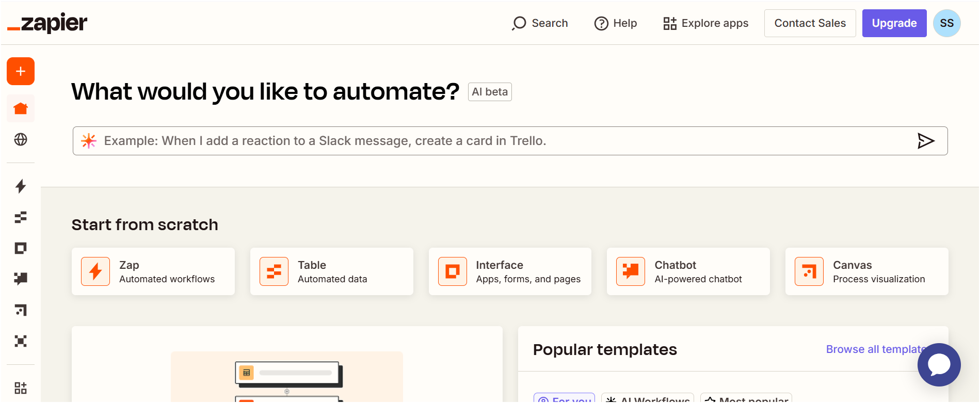The height and width of the screenshot is (403, 980).
Task: Select the AI Workflows templates tab
Action: (x=648, y=398)
